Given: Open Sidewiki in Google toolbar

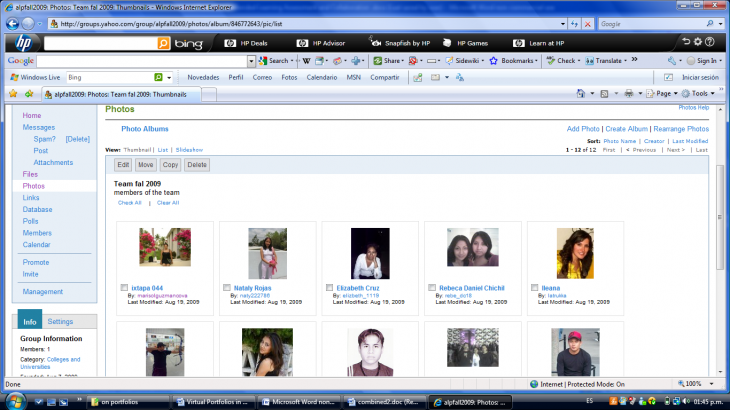Looking at the screenshot, I should [x=463, y=60].
